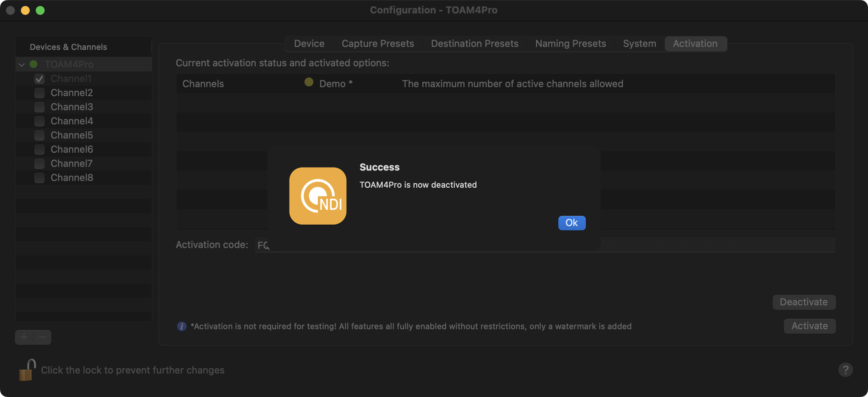Enable the Channel2 checkbox
868x397 pixels.
(x=39, y=93)
